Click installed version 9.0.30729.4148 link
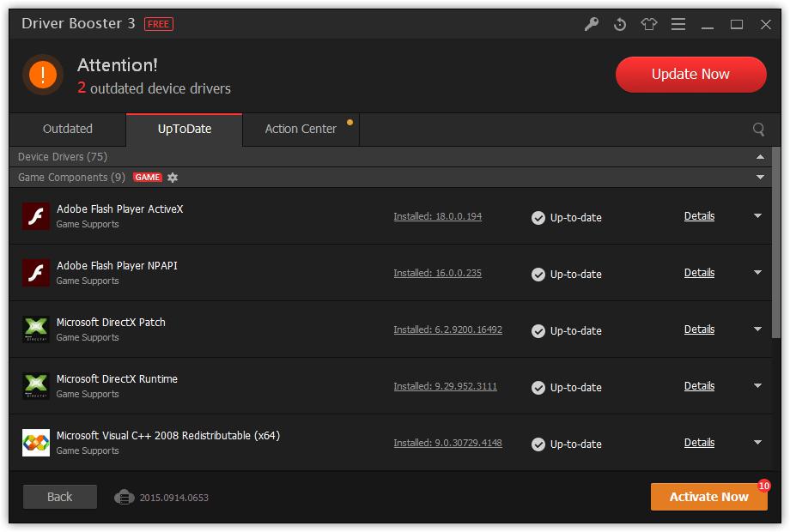The width and height of the screenshot is (790, 532). (x=448, y=443)
